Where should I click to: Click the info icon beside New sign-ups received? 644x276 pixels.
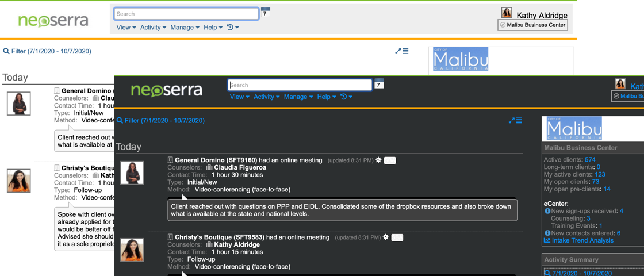[547, 211]
